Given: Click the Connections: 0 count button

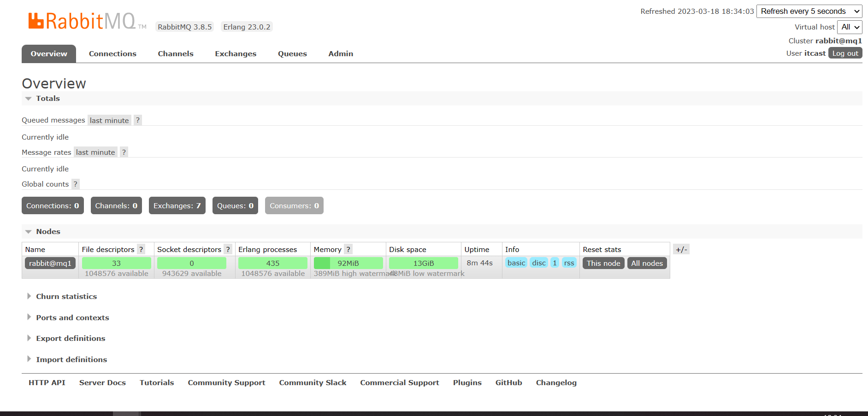Looking at the screenshot, I should point(53,205).
